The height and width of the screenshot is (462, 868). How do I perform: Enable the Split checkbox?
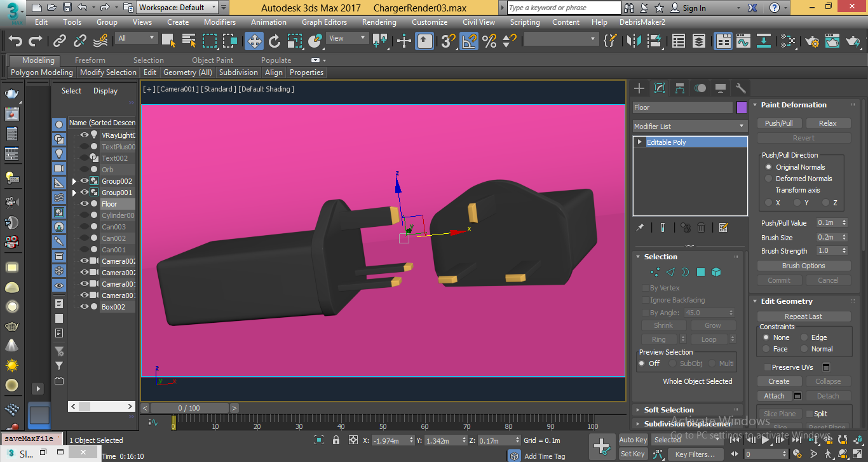pyautogui.click(x=809, y=414)
